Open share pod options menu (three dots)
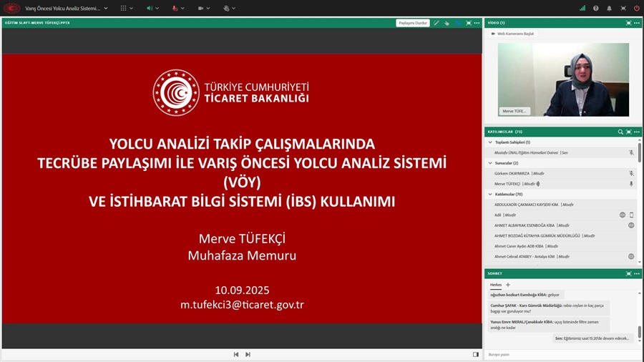The width and height of the screenshot is (644, 362). 477,23
